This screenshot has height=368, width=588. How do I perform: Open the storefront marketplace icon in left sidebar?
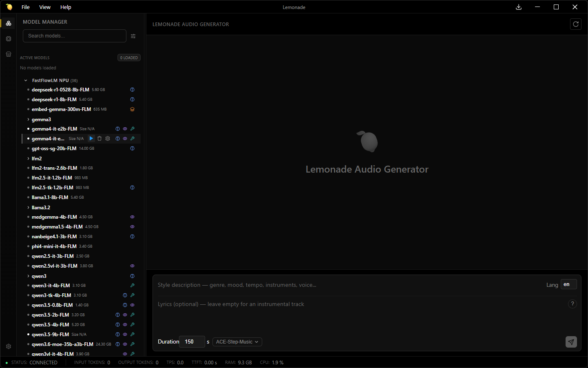click(x=9, y=54)
